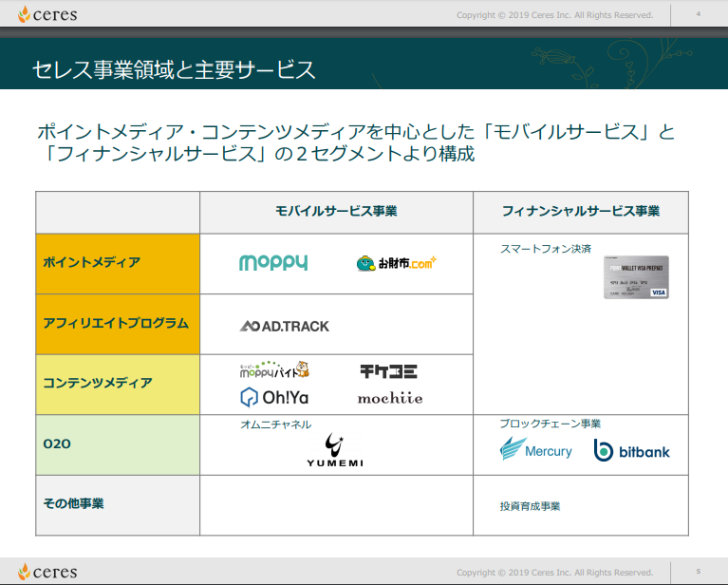The height and width of the screenshot is (585, 728).
Task: Click the moppyバイト logo
Action: [x=274, y=369]
